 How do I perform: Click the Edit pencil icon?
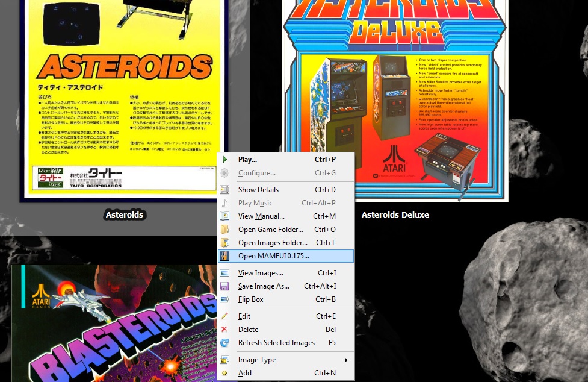(x=224, y=316)
